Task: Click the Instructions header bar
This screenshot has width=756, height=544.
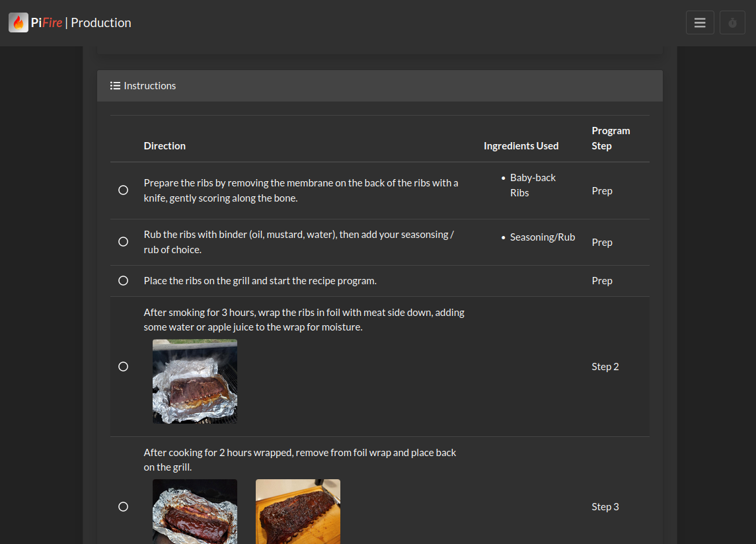Action: 379,85
